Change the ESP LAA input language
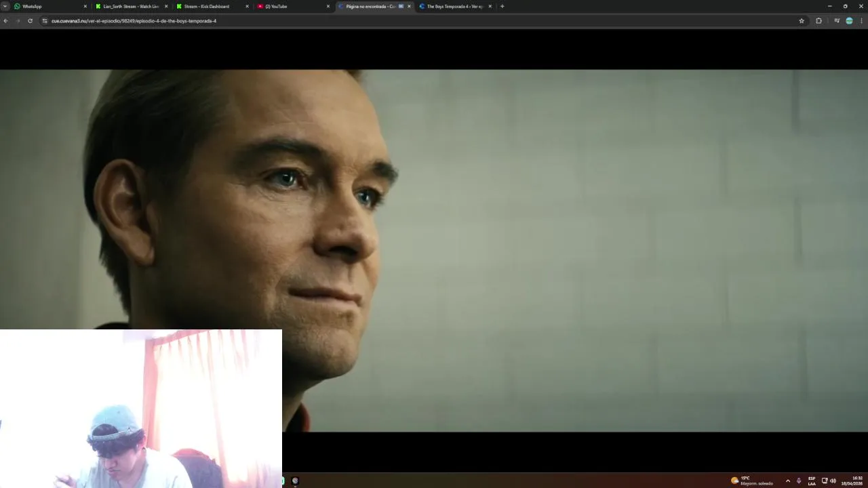The width and height of the screenshot is (868, 488). (x=812, y=481)
